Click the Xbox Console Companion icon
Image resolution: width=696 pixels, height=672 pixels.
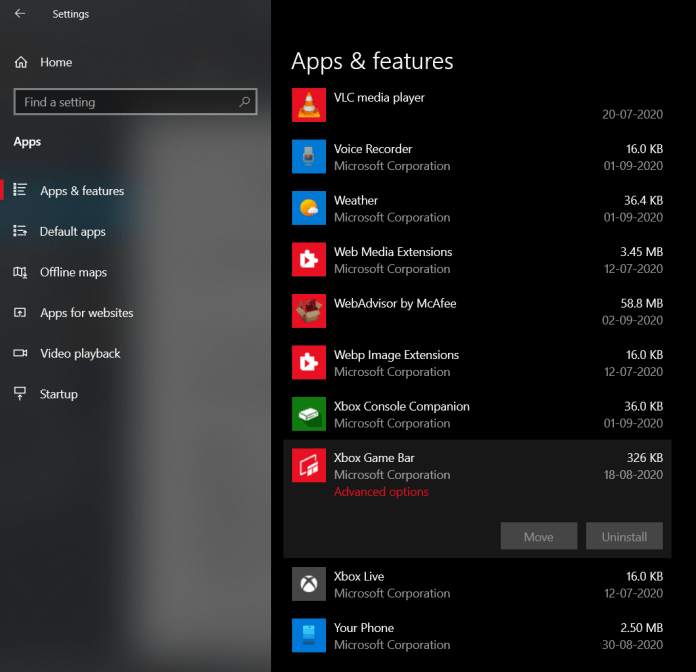pyautogui.click(x=309, y=414)
